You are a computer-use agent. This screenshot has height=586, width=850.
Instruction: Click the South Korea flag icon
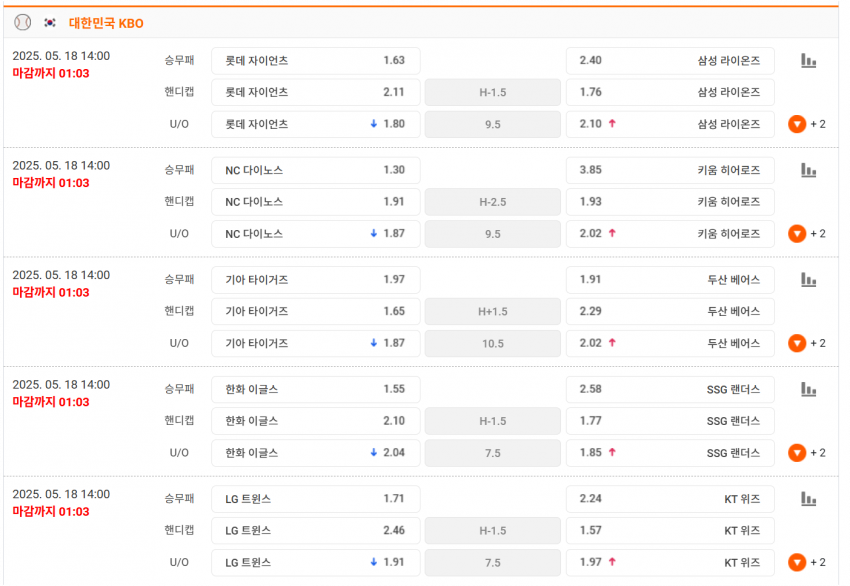50,23
